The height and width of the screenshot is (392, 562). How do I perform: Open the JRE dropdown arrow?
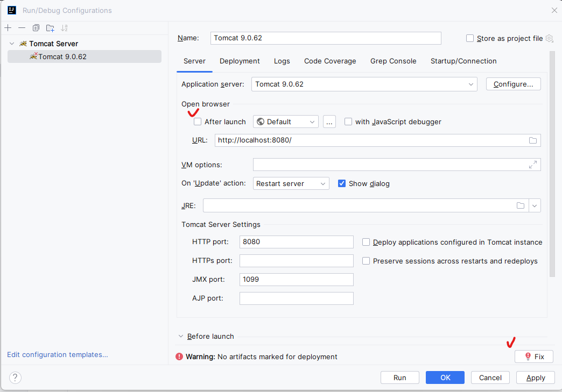point(535,205)
